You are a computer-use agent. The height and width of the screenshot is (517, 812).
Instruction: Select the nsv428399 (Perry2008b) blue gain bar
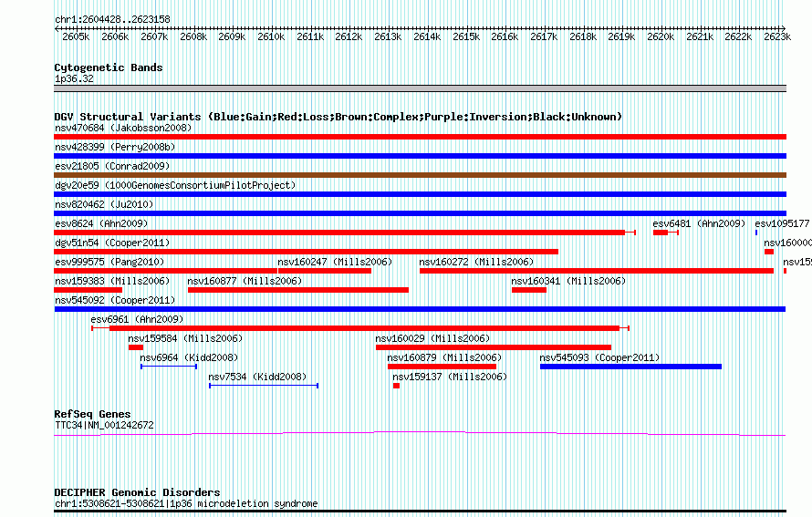(420, 156)
